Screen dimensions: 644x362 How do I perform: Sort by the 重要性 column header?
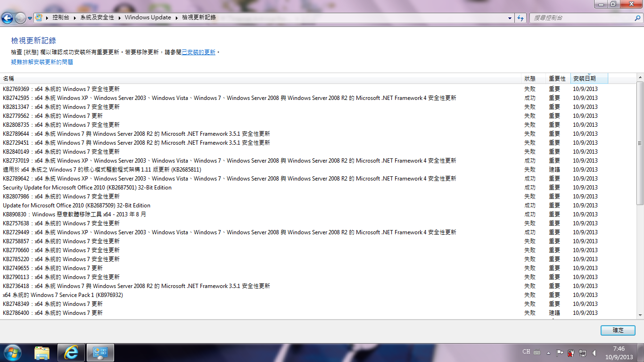[x=559, y=78]
